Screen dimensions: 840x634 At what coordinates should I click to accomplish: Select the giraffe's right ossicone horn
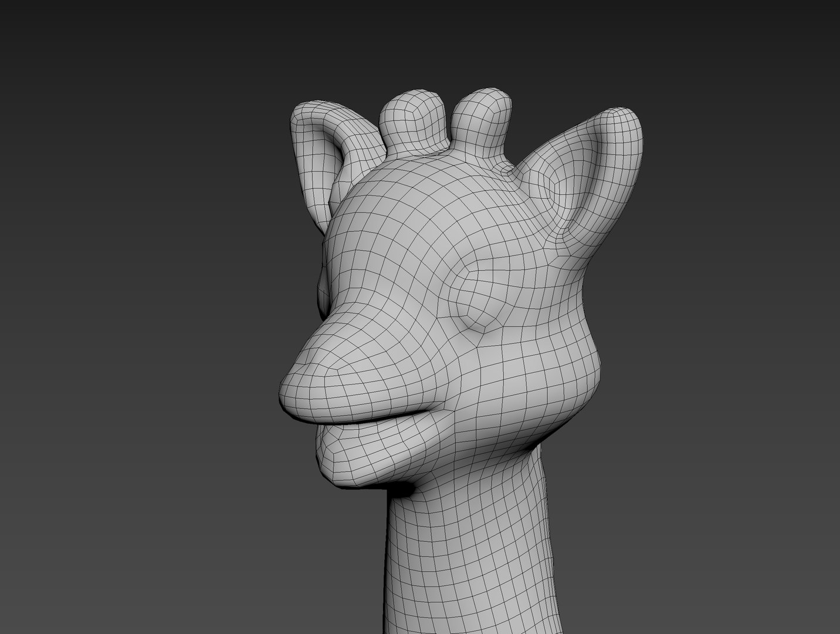(482, 121)
